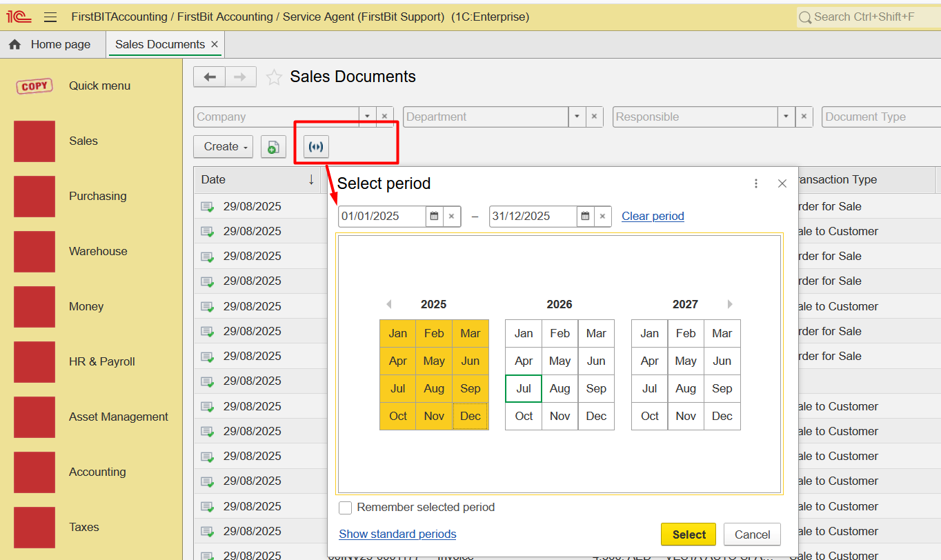The height and width of the screenshot is (560, 941).
Task: Click the Clear period link
Action: 653,217
